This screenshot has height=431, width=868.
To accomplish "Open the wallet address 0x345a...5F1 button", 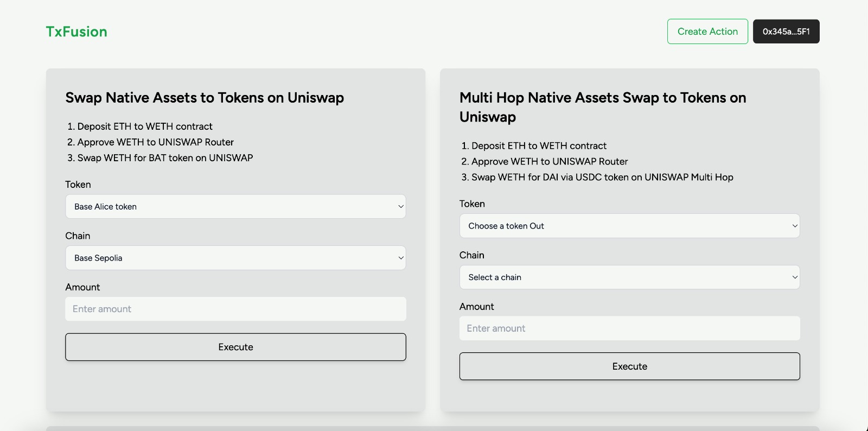I will point(786,31).
